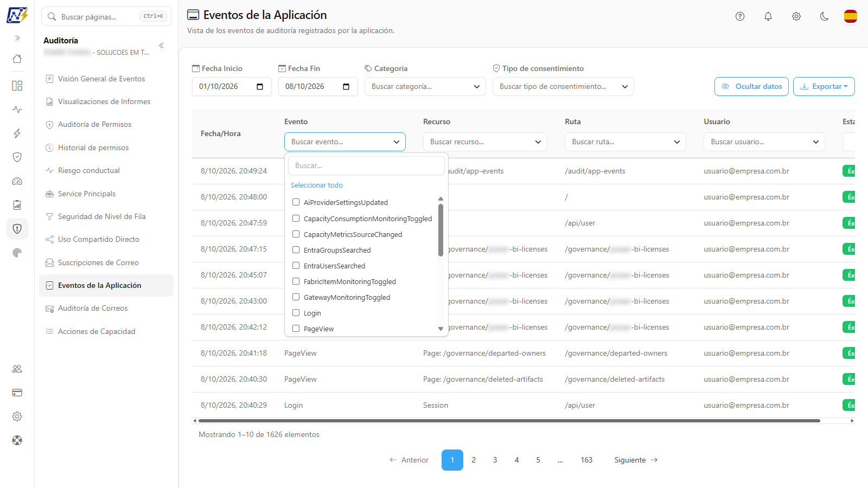Go to Auditoría de Permisos

(x=106, y=125)
